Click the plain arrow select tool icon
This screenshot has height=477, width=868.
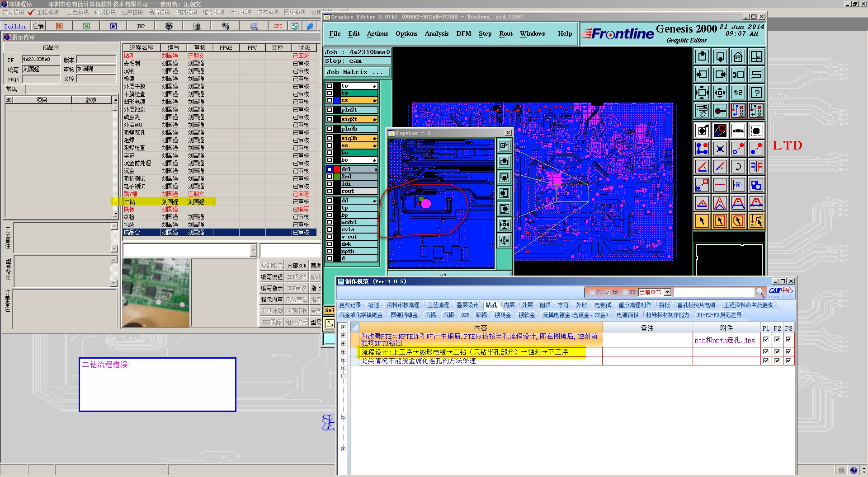click(x=702, y=221)
